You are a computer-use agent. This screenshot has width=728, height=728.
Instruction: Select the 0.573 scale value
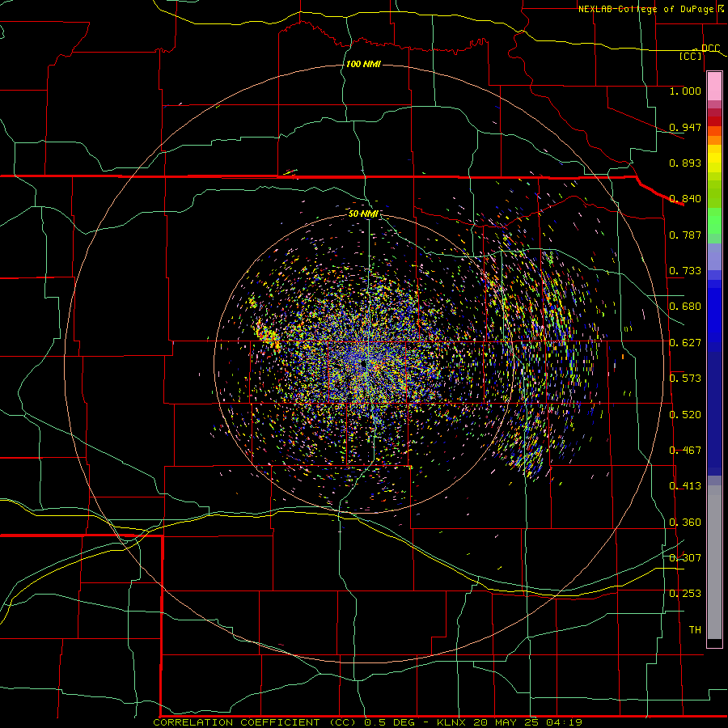[685, 379]
